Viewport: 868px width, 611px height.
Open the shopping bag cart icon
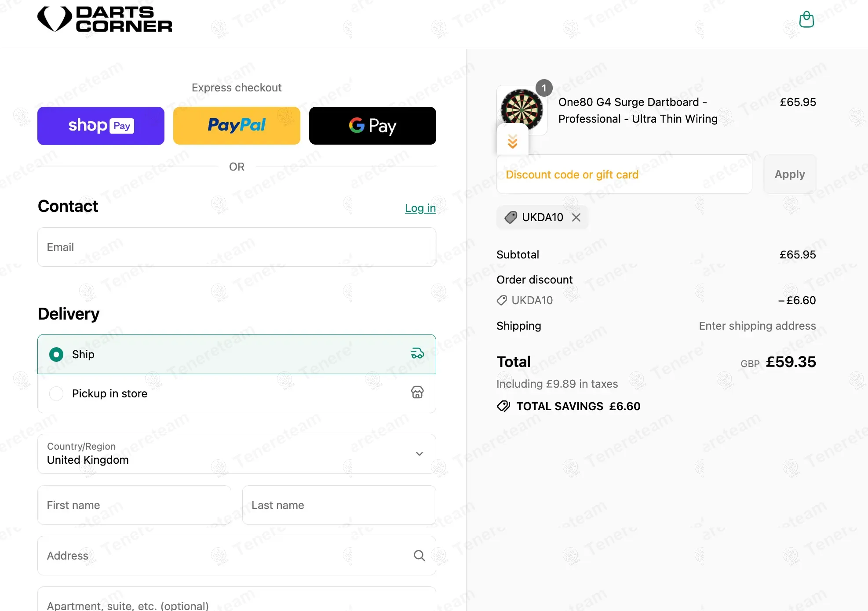click(806, 19)
